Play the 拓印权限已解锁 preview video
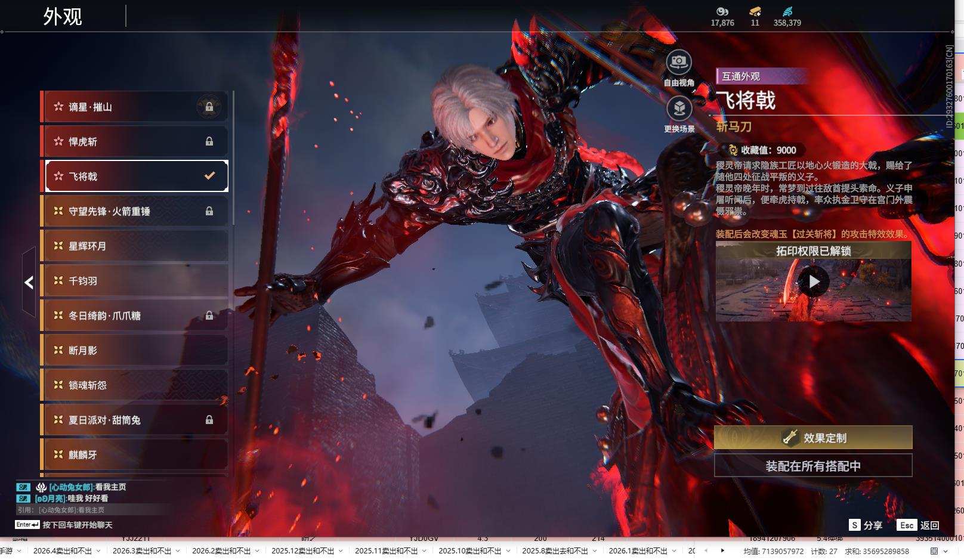This screenshot has height=560, width=964. pos(814,281)
